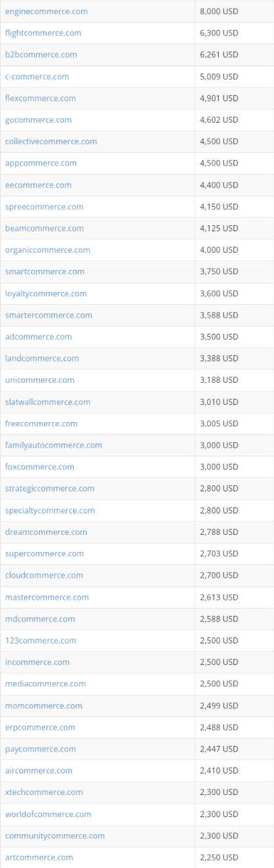Open collectivecommerce.com domain entry

pyautogui.click(x=51, y=141)
